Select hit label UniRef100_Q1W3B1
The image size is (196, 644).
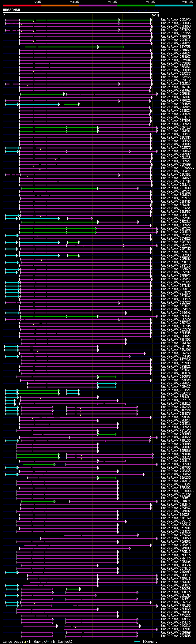click(176, 175)
